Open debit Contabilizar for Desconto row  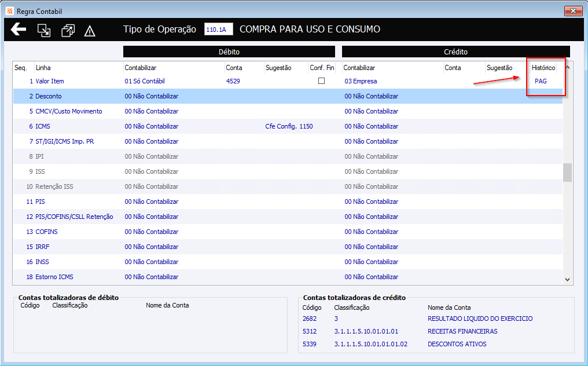pyautogui.click(x=152, y=96)
